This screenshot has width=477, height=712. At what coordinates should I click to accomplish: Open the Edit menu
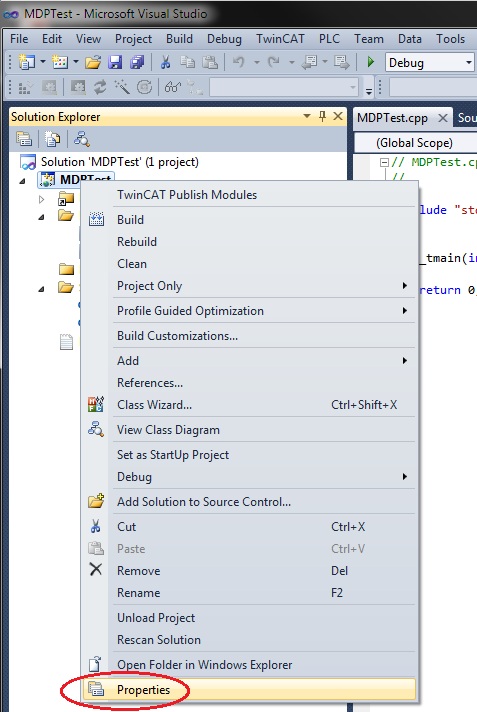click(52, 39)
